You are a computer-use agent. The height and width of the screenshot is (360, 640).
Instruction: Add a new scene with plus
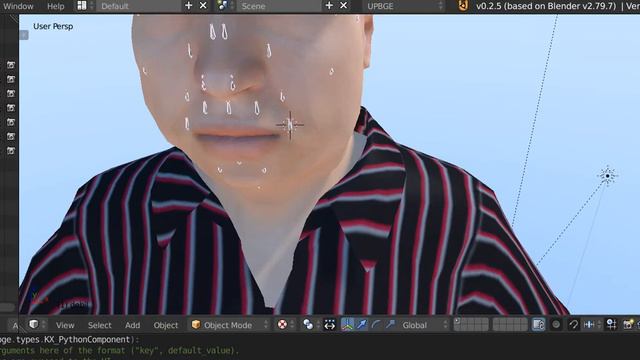click(x=329, y=6)
